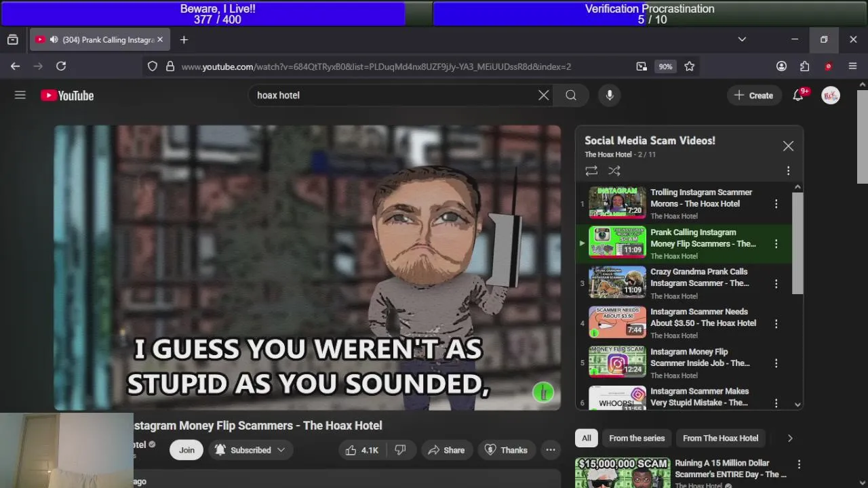Dislike the video

(x=401, y=450)
